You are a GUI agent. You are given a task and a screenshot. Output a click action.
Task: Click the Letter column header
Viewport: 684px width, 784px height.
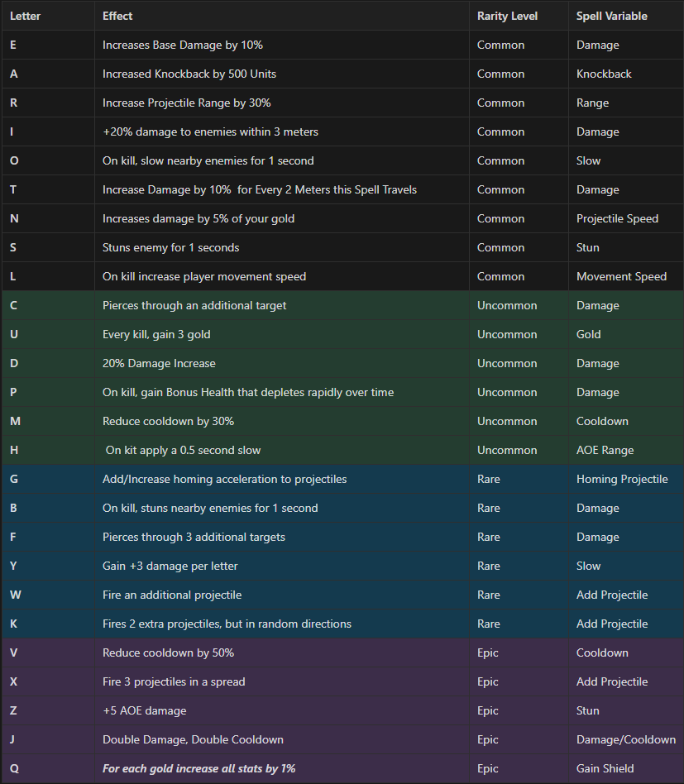tap(25, 16)
